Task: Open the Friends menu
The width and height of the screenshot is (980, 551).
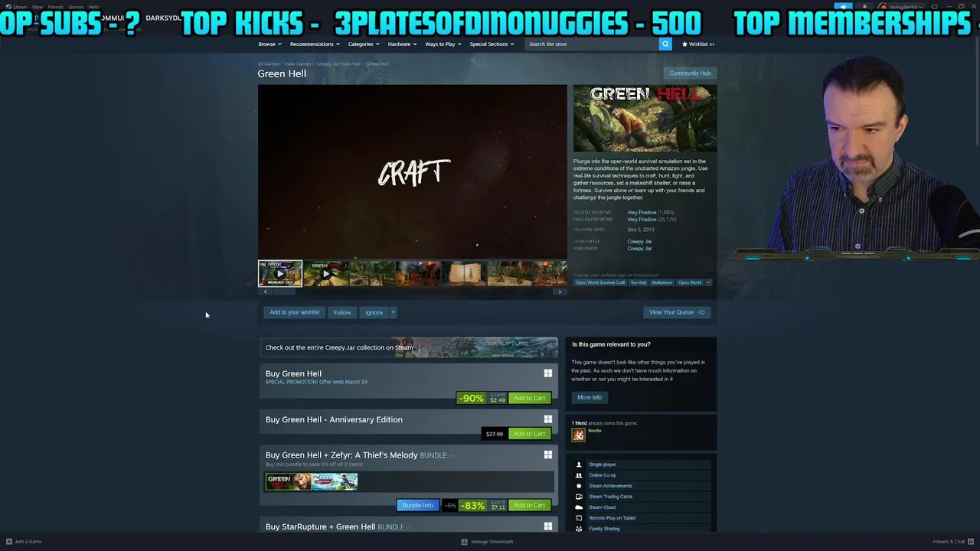Action: click(56, 7)
